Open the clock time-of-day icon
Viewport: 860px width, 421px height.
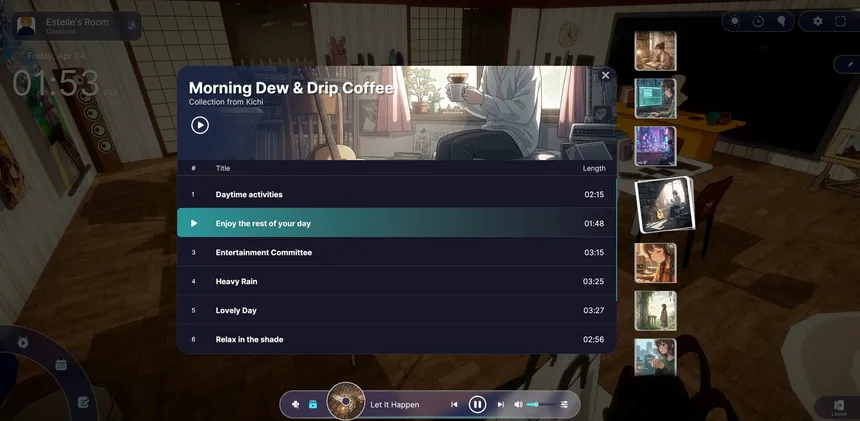[758, 21]
